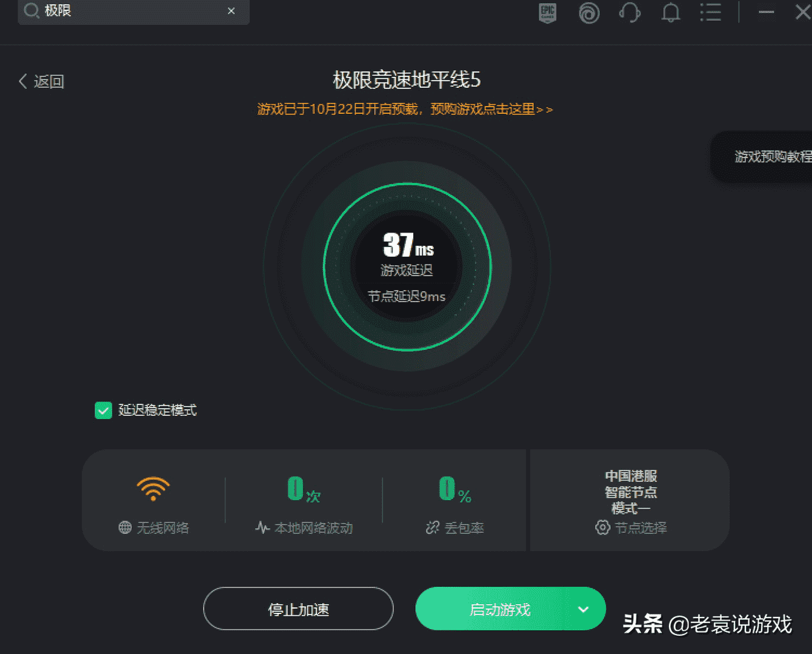Viewport: 812px width, 654px height.
Task: Open the 游戏预购教程 side panel
Action: [x=762, y=157]
